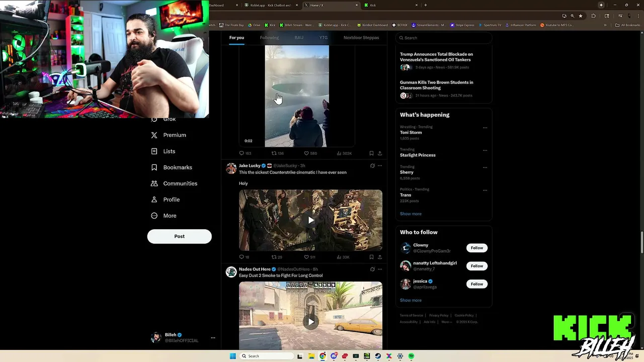This screenshot has width=644, height=362.
Task: Open the Privacy Policy footer link
Action: coord(439,315)
